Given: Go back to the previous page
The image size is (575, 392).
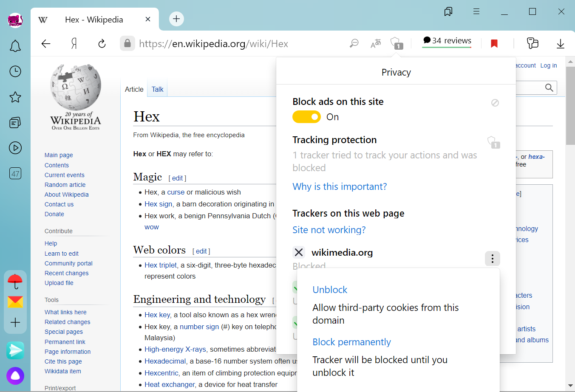Looking at the screenshot, I should [46, 43].
